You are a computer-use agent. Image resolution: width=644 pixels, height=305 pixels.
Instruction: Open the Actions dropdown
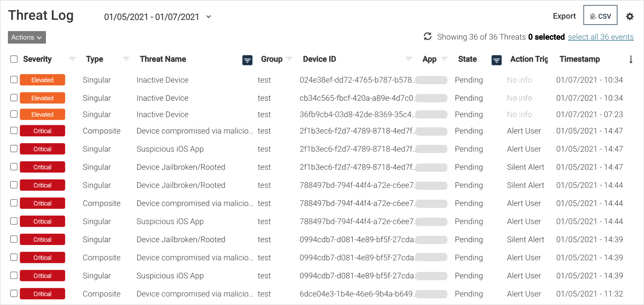tap(26, 37)
